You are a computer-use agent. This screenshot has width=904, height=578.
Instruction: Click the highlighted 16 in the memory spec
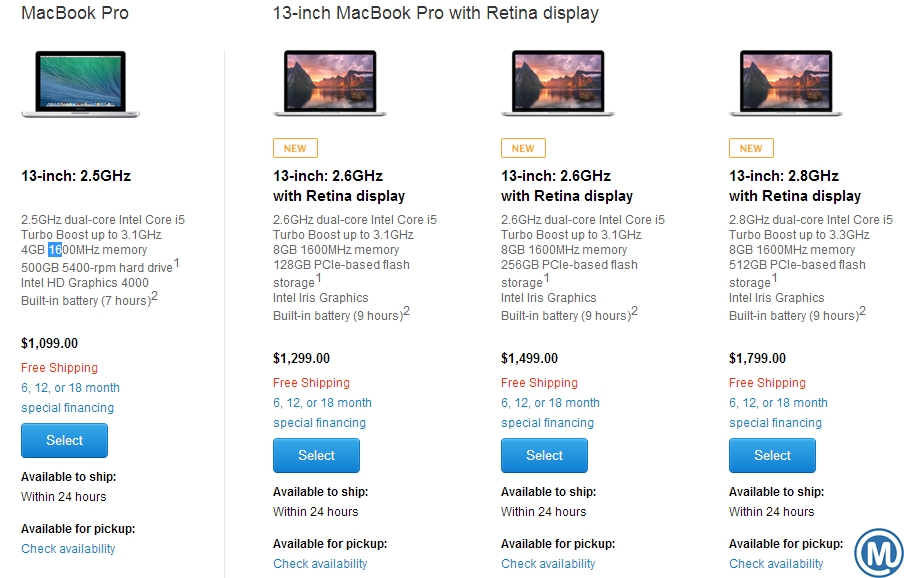coord(56,250)
